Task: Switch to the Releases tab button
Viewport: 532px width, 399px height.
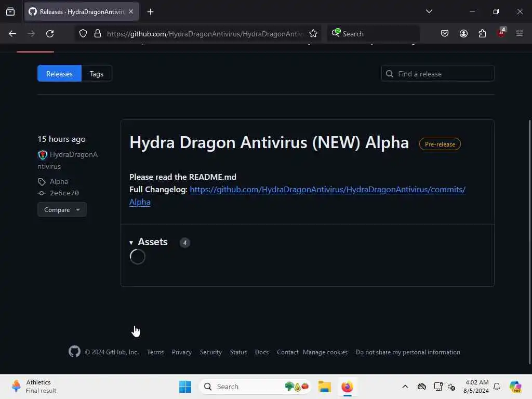Action: click(x=59, y=74)
